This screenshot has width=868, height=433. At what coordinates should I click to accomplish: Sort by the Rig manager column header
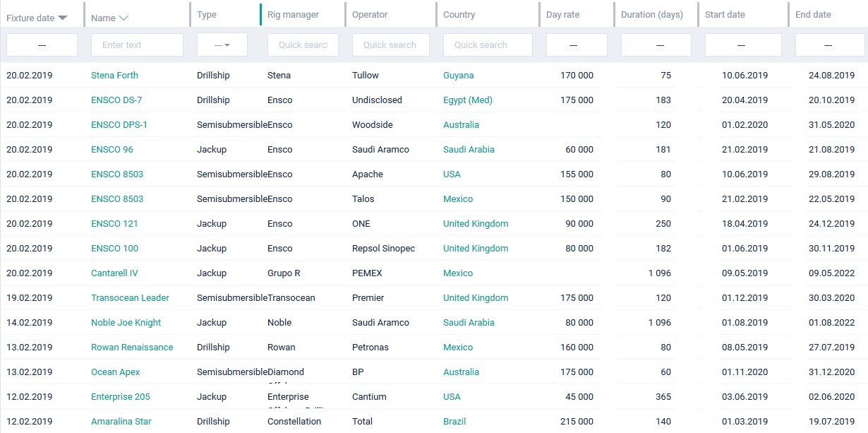pos(293,15)
